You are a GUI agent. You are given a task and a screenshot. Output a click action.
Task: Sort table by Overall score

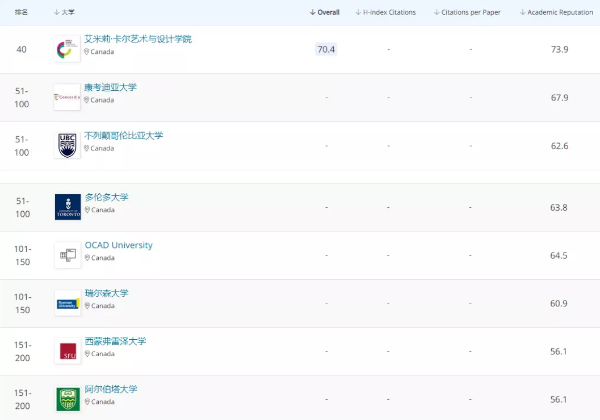325,12
